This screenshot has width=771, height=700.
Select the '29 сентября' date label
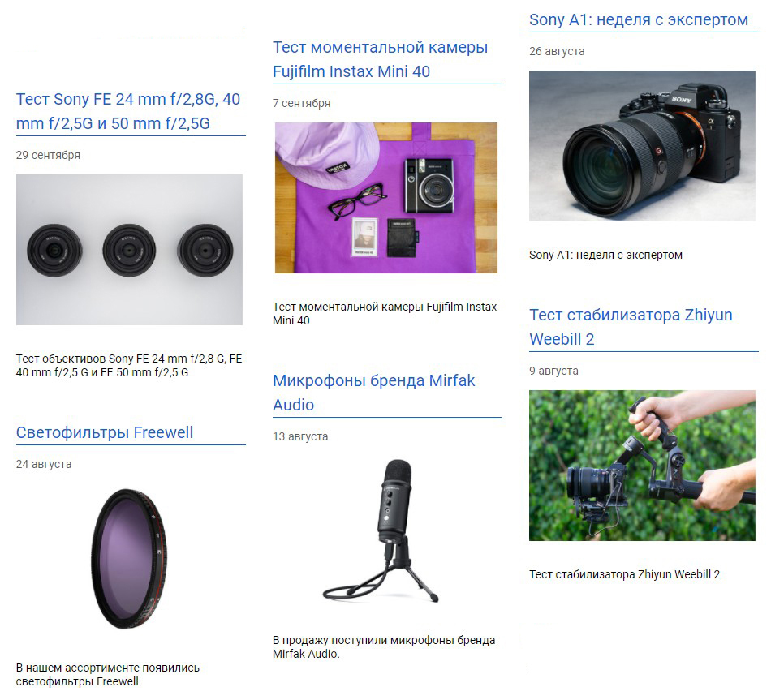pyautogui.click(x=48, y=156)
